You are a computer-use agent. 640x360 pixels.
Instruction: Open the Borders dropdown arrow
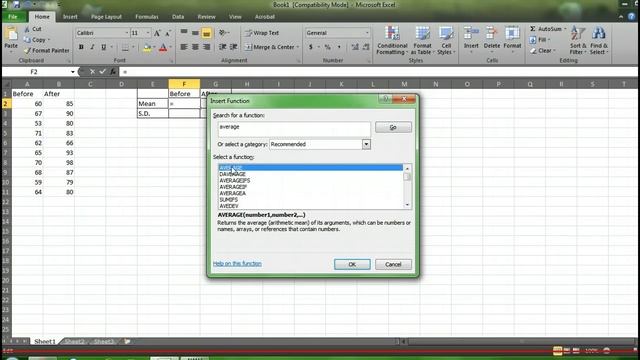coord(133,47)
